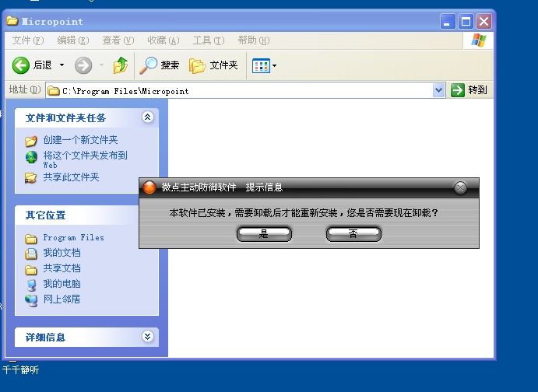Expand the address bar dropdown list

439,90
